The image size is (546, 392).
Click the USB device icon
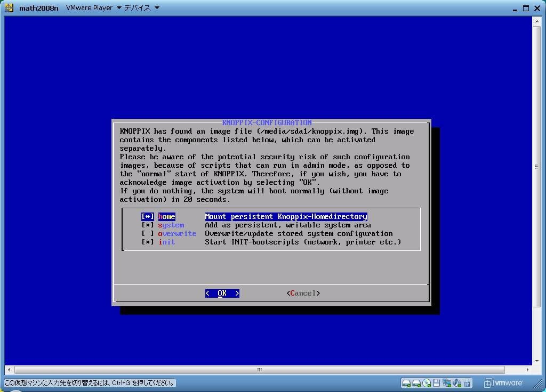[x=467, y=383]
